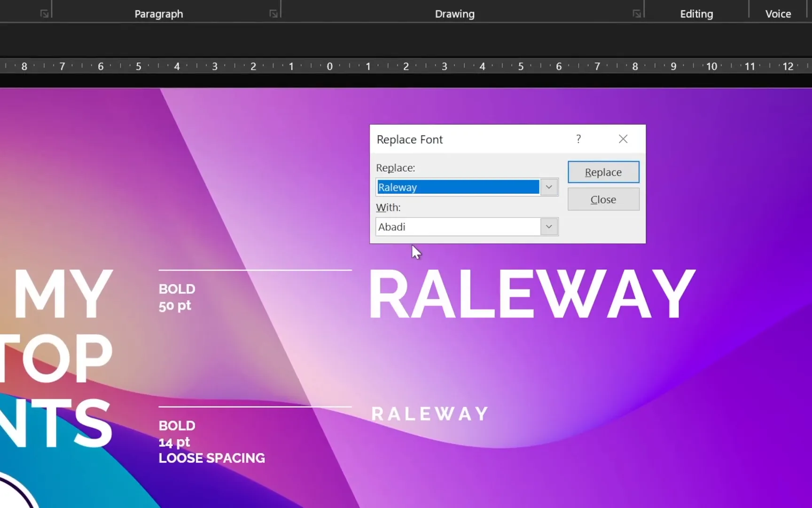Click the small spaced RALEWAY text

tap(430, 414)
